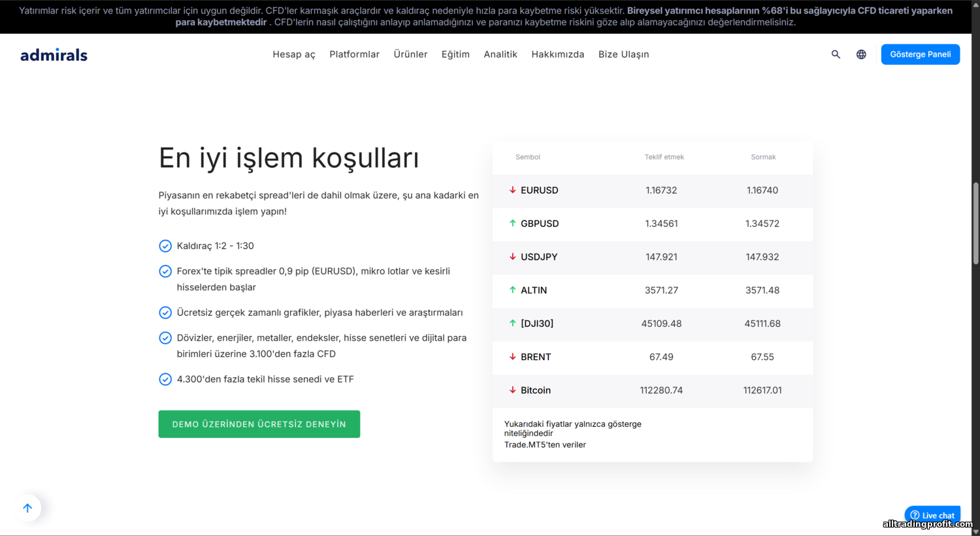Open Live chat help widget

coord(932,515)
